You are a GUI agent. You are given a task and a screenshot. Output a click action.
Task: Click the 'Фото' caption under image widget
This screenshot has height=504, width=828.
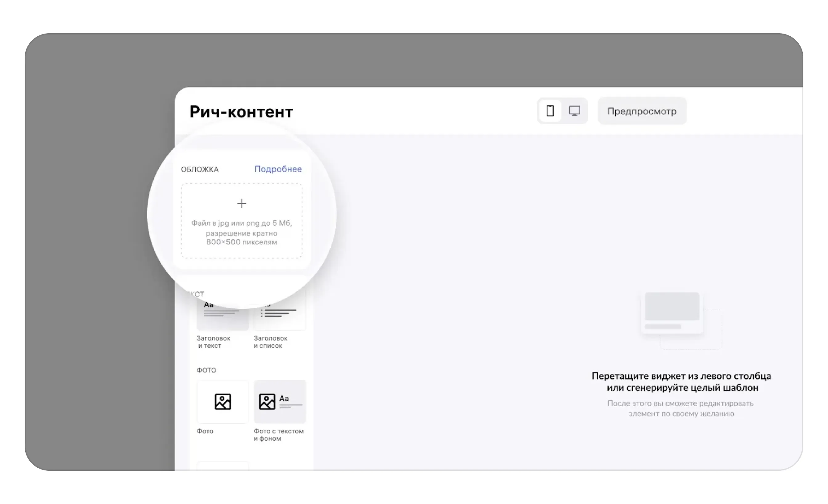205,431
